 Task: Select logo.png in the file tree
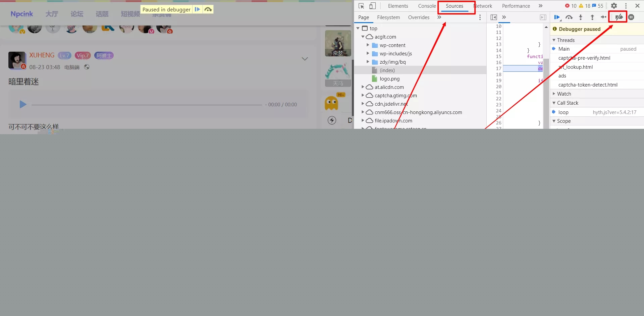pyautogui.click(x=389, y=79)
